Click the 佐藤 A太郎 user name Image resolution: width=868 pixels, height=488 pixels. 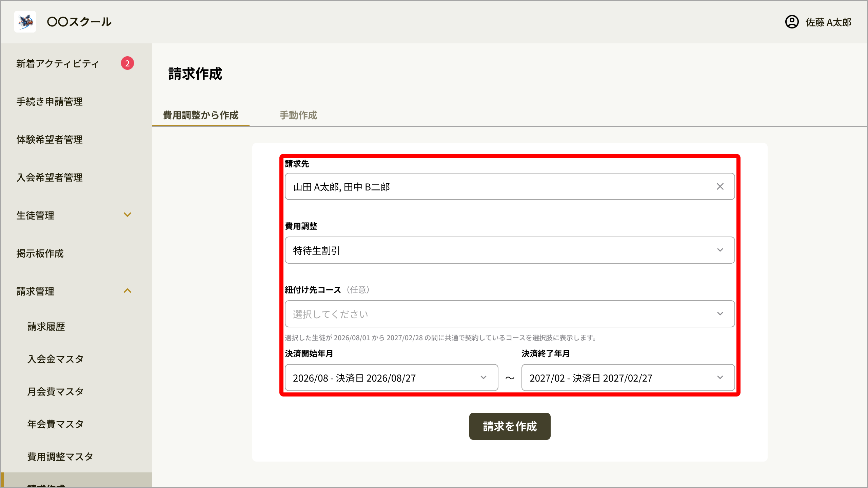(829, 22)
